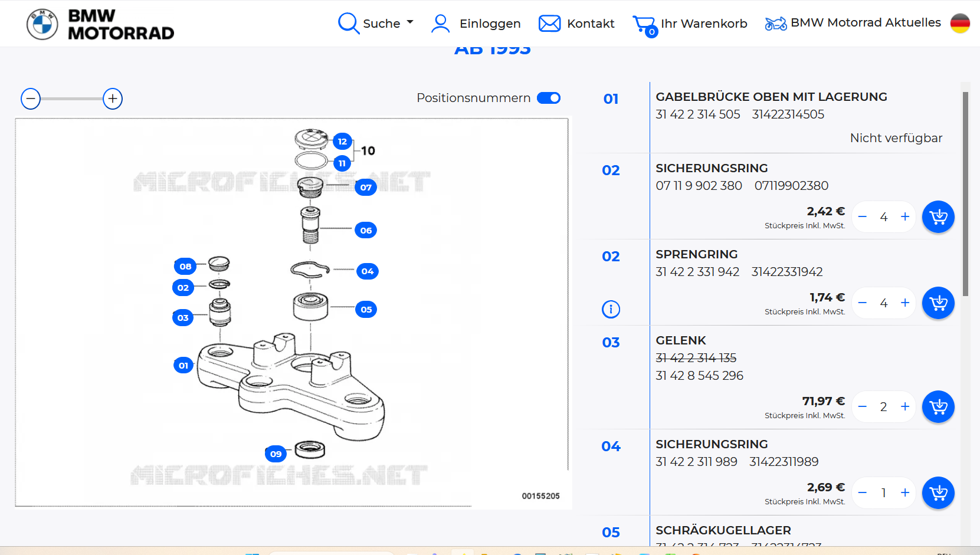Add SPRENGRING to cart
Image resolution: width=980 pixels, height=555 pixels.
click(938, 303)
